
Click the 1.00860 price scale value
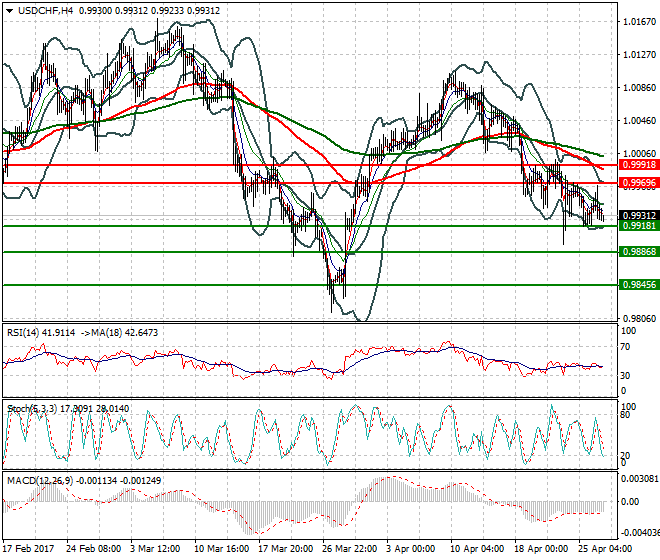tap(639, 88)
